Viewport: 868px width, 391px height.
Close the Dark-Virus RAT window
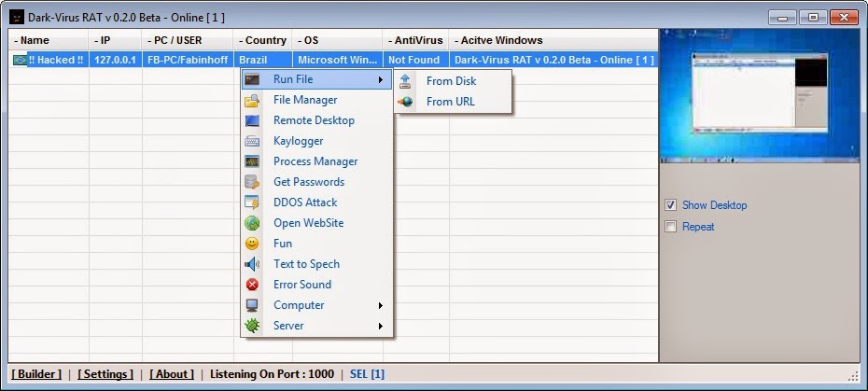(844, 17)
